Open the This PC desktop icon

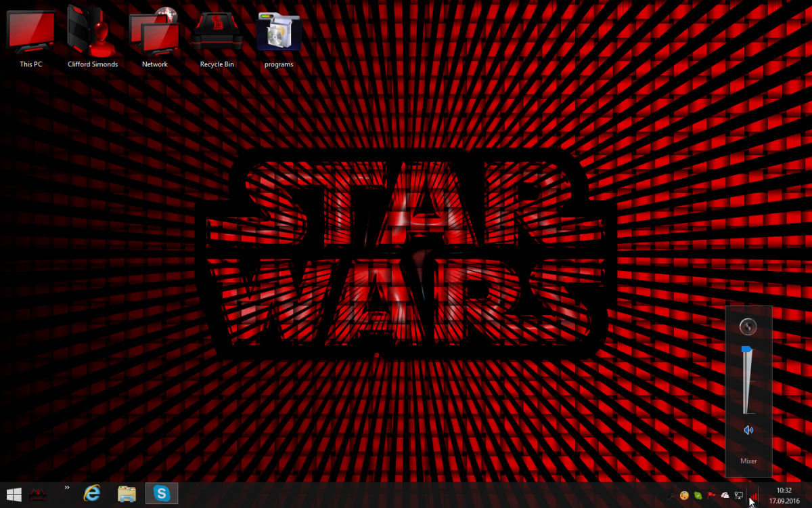pos(30,34)
